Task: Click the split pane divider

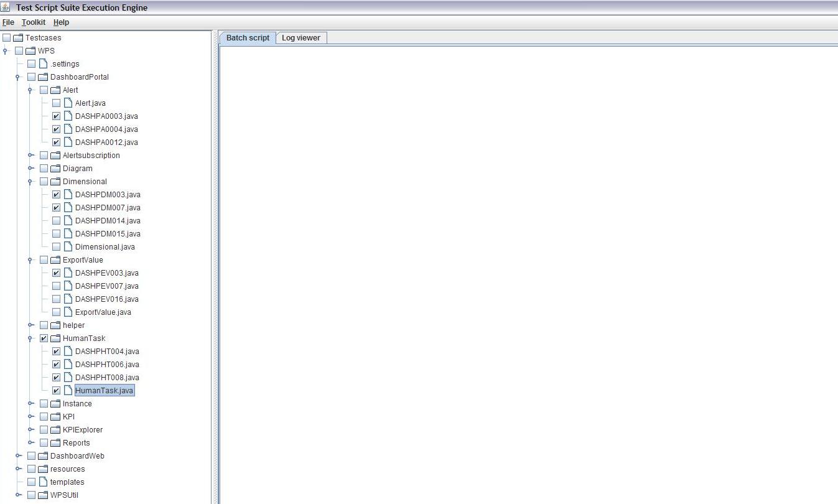Action: tap(215, 268)
